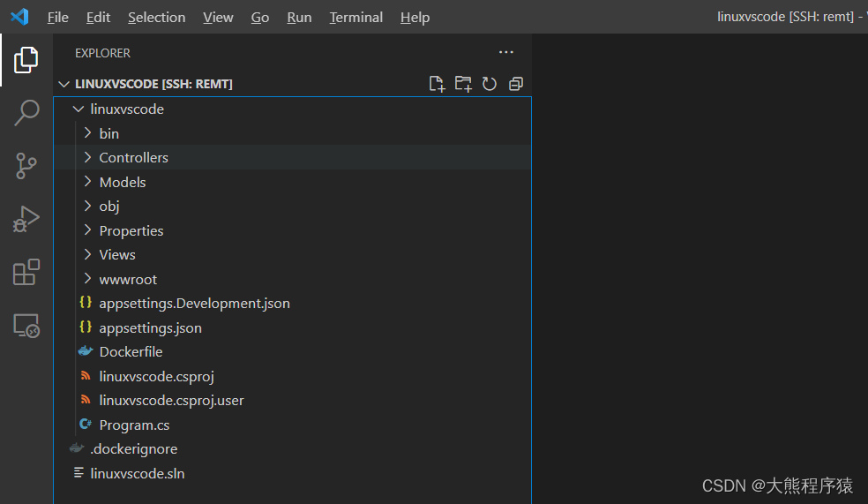Open the Selection menu
The width and height of the screenshot is (868, 504).
pos(157,17)
